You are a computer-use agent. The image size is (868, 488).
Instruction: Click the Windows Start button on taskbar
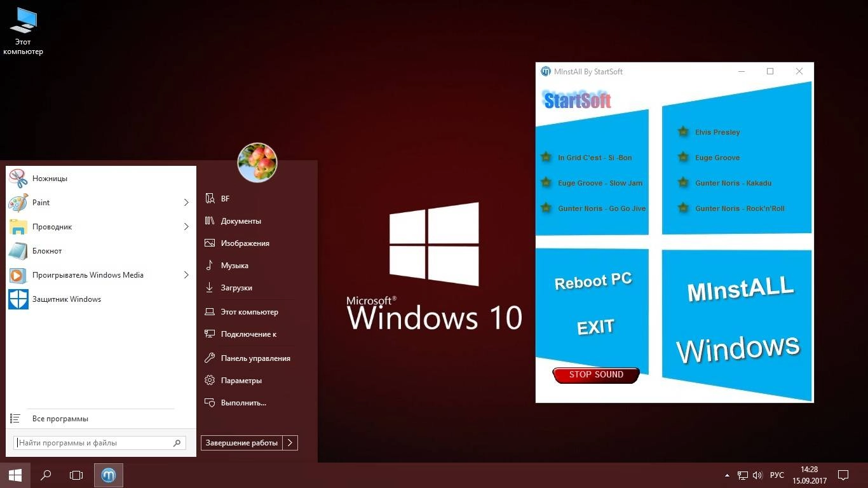point(15,475)
